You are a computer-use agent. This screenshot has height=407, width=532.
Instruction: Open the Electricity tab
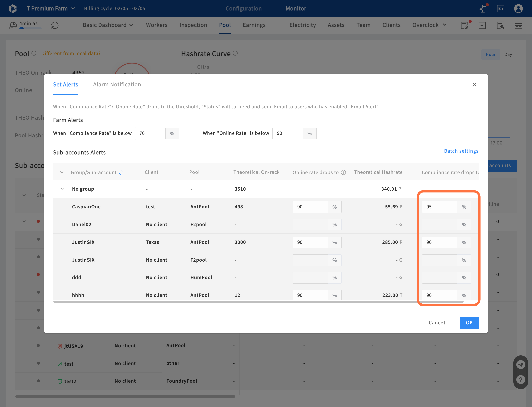(x=303, y=25)
